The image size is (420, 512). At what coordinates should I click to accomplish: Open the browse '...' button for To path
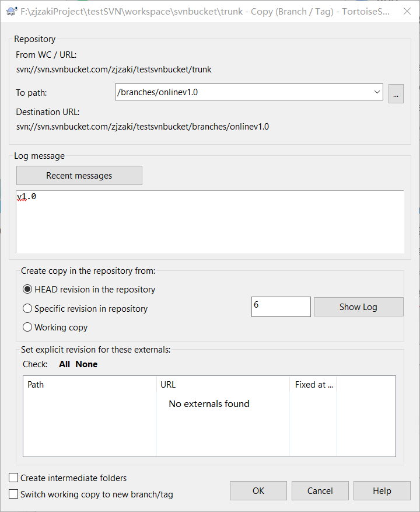[x=395, y=93]
